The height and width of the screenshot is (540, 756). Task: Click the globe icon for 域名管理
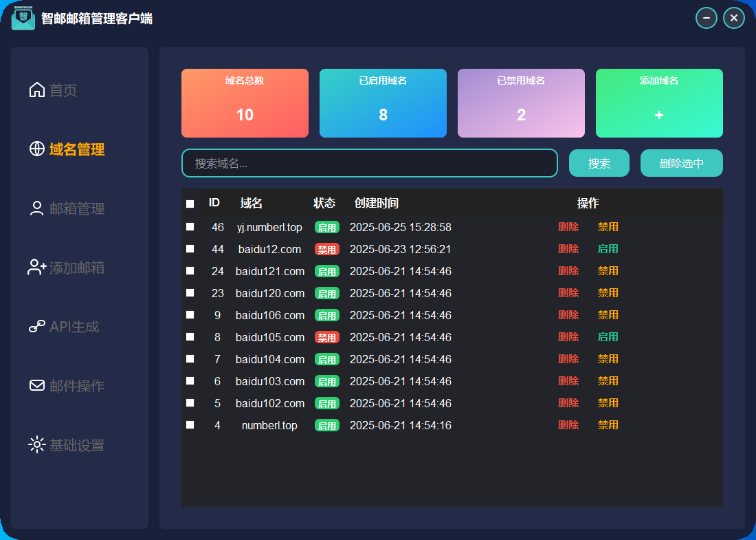37,149
